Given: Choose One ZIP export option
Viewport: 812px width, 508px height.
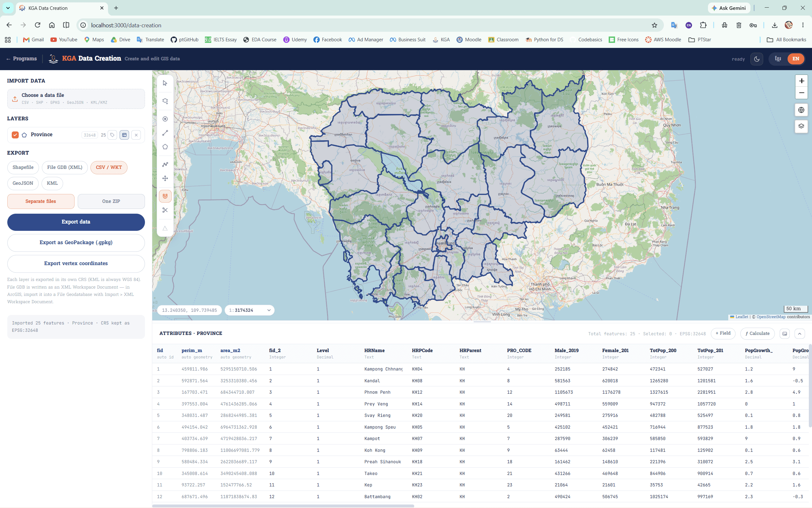Looking at the screenshot, I should click(111, 201).
